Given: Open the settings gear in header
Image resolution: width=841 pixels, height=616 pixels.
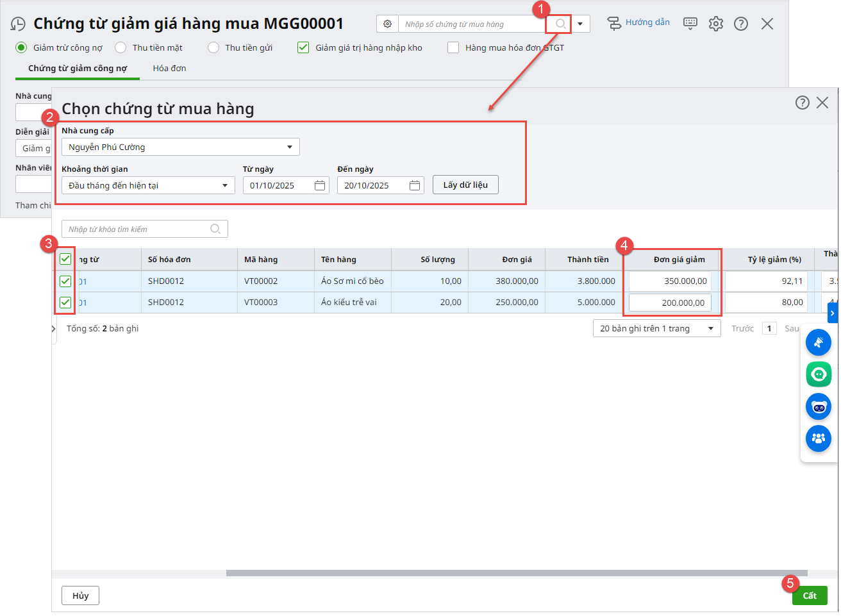Looking at the screenshot, I should coord(715,24).
